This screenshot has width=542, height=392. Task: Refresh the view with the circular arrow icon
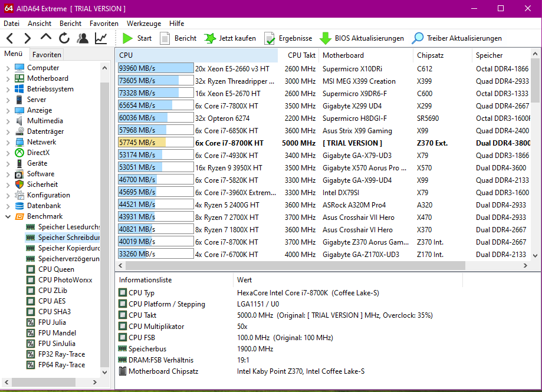64,38
